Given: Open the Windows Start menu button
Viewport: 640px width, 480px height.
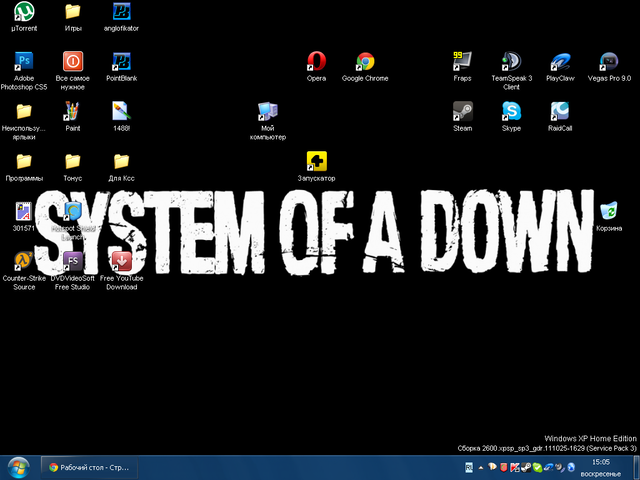Looking at the screenshot, I should pos(18,466).
